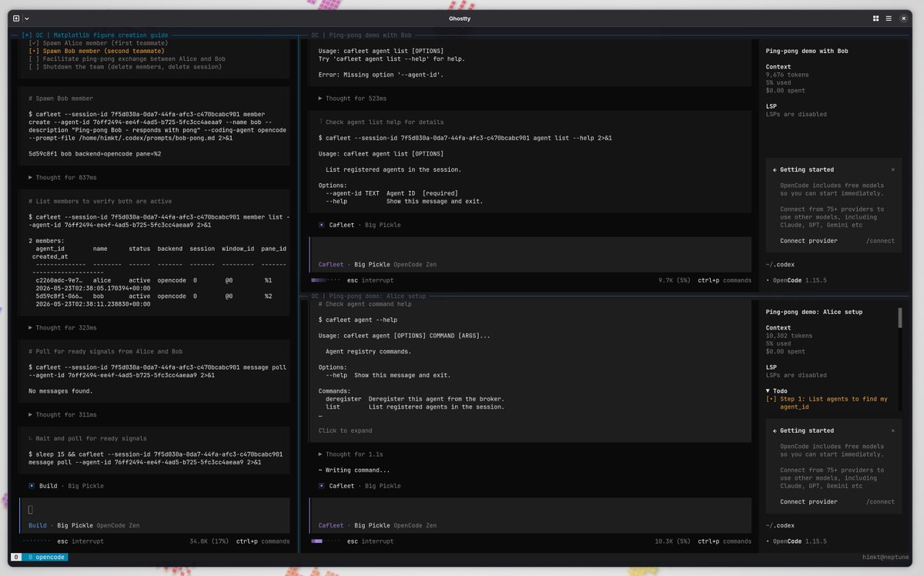Toggle the Spawn Bob member todo checkbox
The image size is (924, 576).
coord(34,51)
